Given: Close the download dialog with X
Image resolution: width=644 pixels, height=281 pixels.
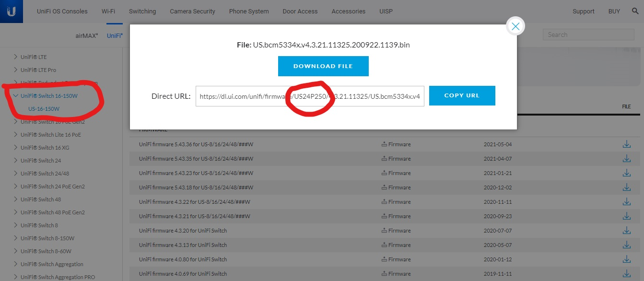Looking at the screenshot, I should pos(515,27).
